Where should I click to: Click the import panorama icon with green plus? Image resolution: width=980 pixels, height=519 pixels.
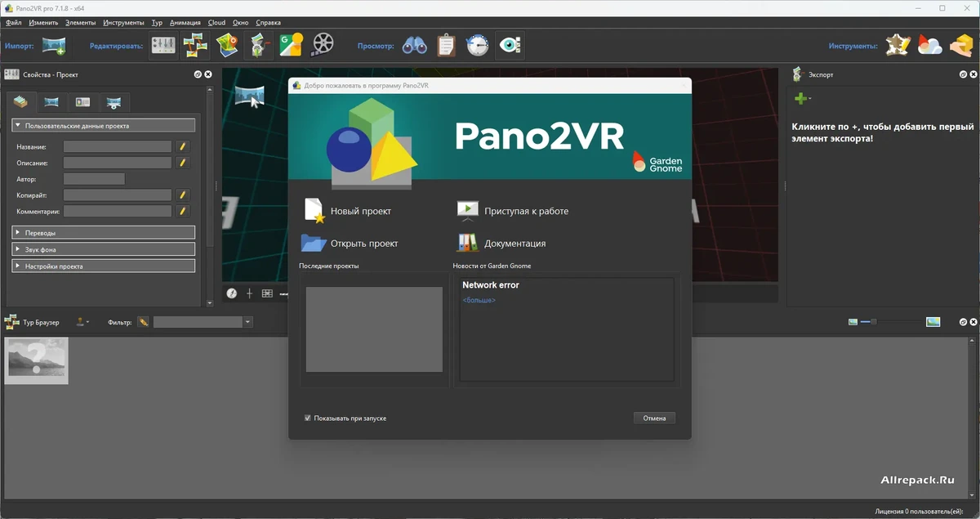click(54, 46)
